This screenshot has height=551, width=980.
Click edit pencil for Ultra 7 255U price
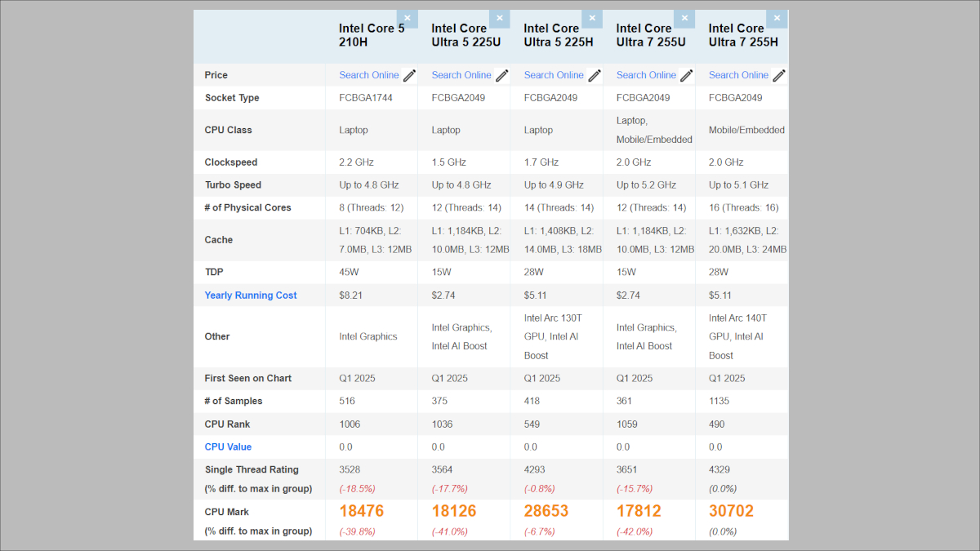[x=687, y=75]
